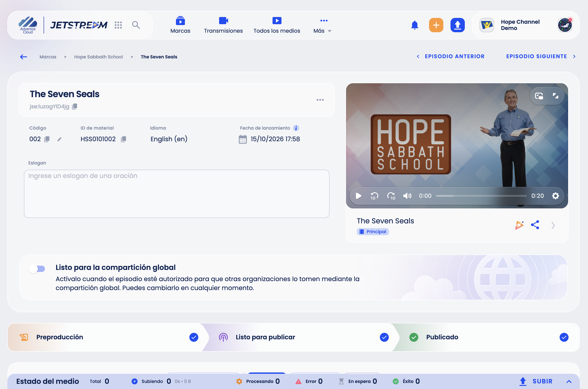Image resolution: width=588 pixels, height=389 pixels.
Task: Copy the jse:luzagYlD4jg identifier
Action: [75, 107]
